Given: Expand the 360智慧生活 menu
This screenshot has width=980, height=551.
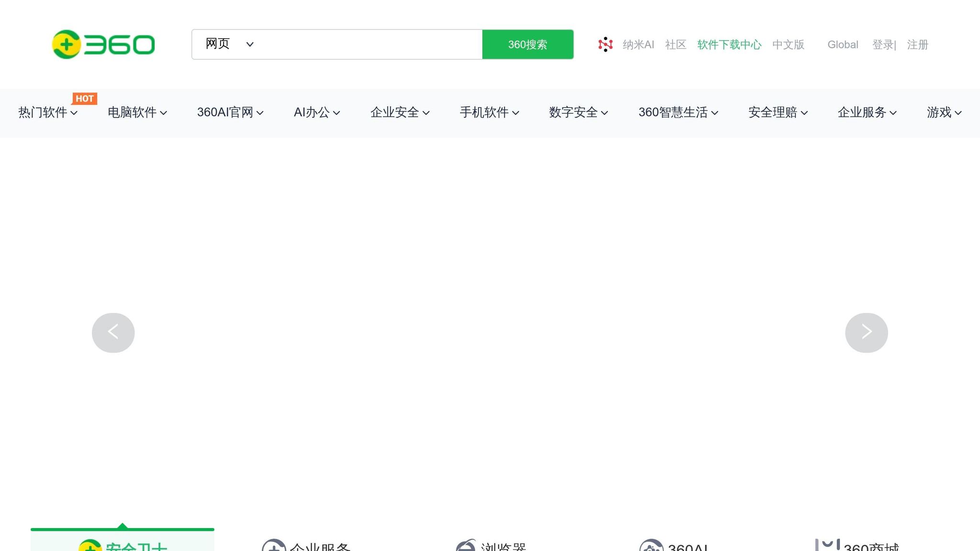Looking at the screenshot, I should [x=679, y=112].
